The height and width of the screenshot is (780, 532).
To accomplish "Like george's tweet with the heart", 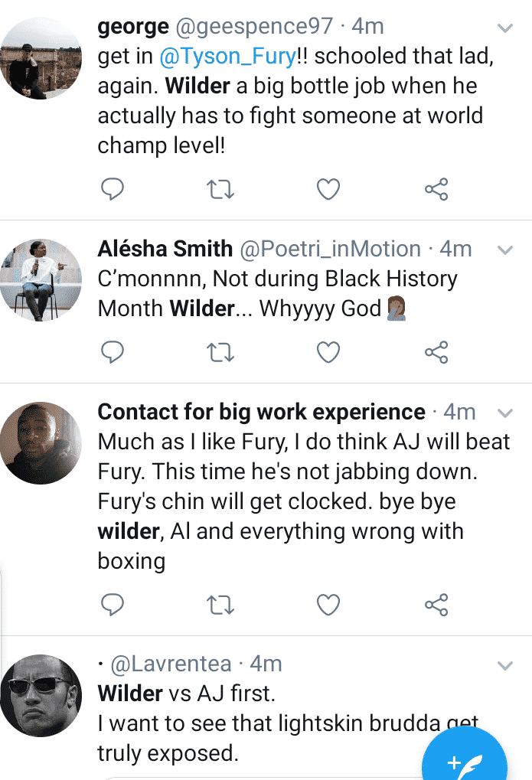I will click(328, 189).
